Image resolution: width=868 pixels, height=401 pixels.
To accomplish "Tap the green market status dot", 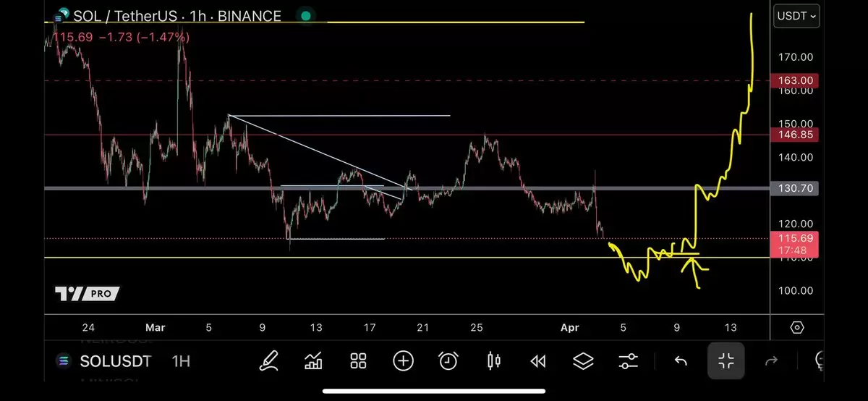I will 306,15.
